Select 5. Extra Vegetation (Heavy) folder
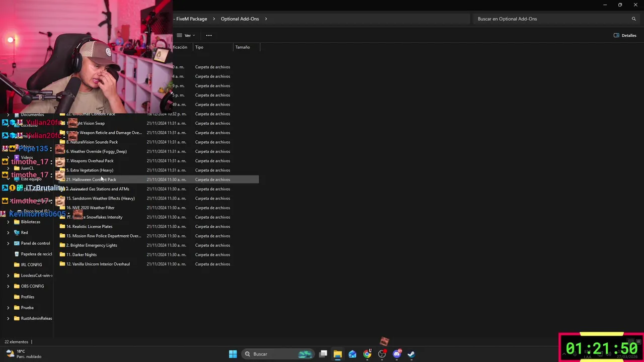 coord(90,170)
